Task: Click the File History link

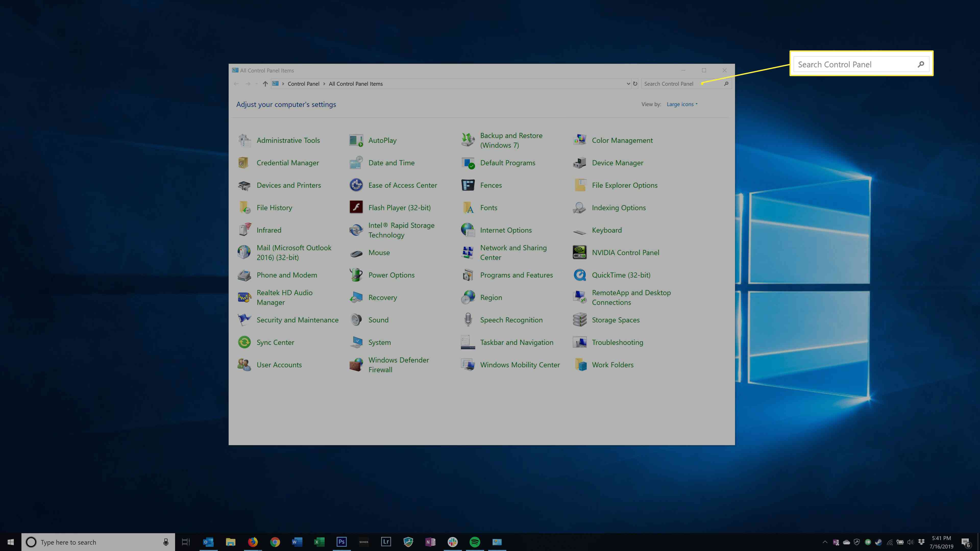Action: (x=274, y=208)
